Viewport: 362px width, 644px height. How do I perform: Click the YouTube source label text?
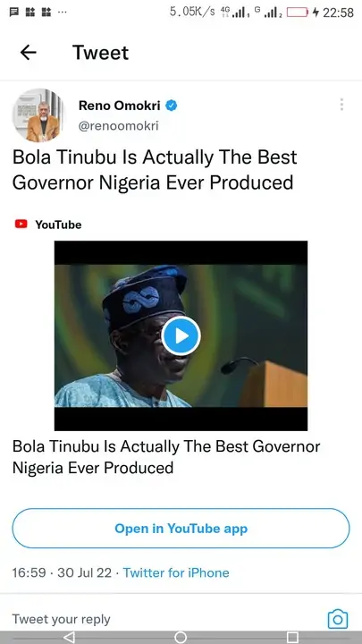pyautogui.click(x=58, y=225)
